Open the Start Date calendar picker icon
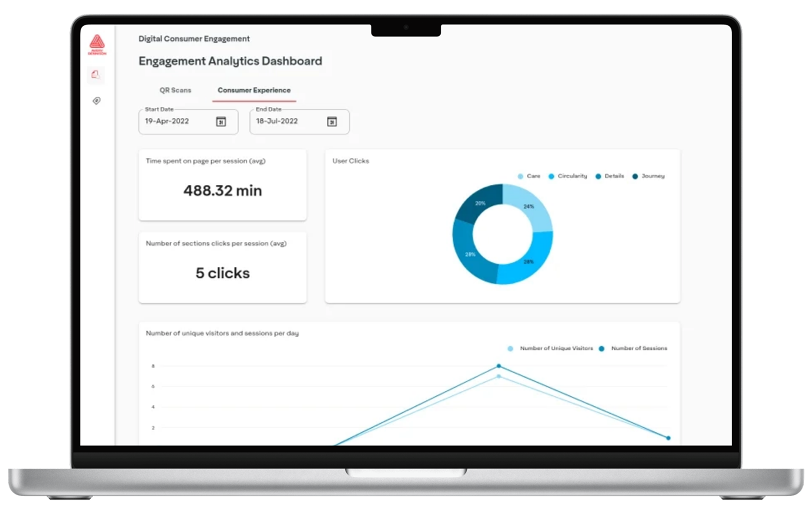The width and height of the screenshot is (812, 514). pyautogui.click(x=221, y=122)
